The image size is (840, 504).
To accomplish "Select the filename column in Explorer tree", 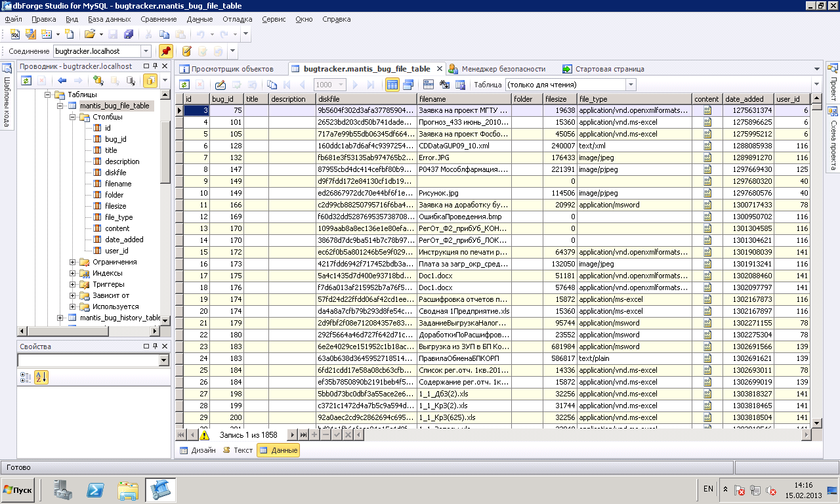I will pos(118,184).
